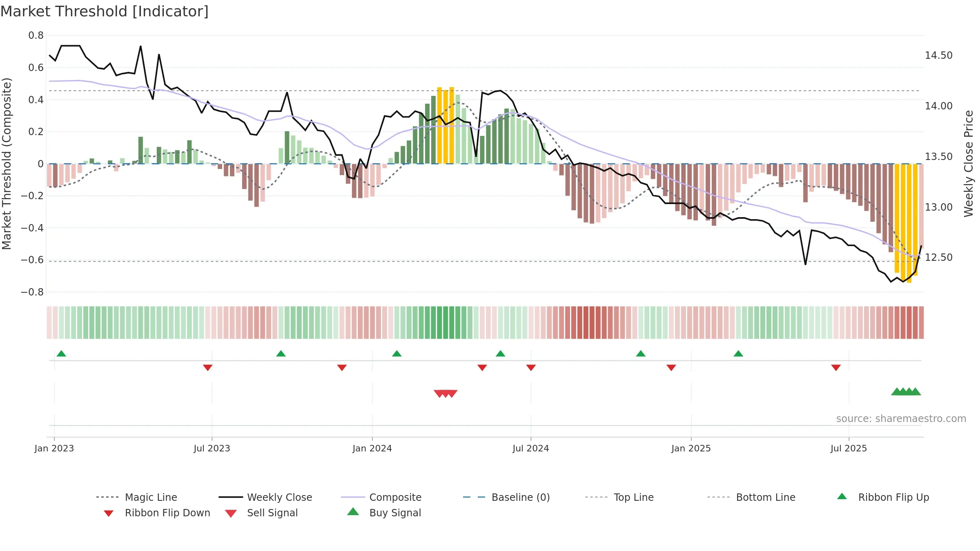Click the Market Threshold (Composite) axis title
The image size is (980, 551).
click(x=7, y=163)
